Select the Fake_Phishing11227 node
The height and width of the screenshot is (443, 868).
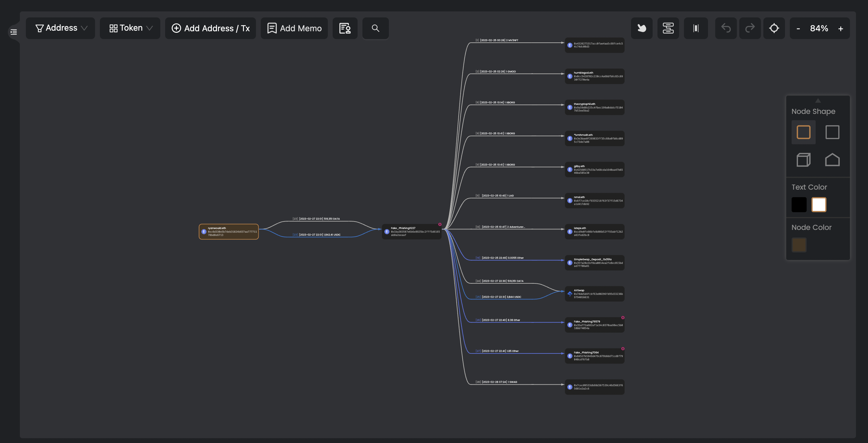411,232
